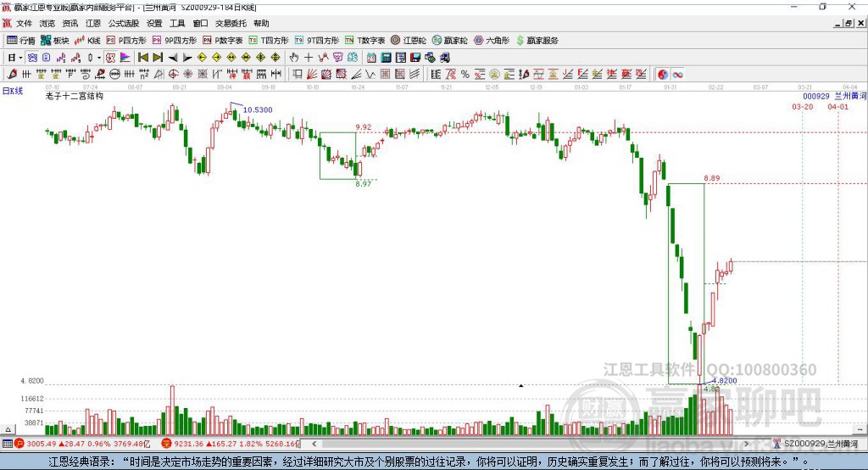Screen dimensions: 868x470
Task: Click the 116612 volume axis label
Action: click(x=32, y=399)
